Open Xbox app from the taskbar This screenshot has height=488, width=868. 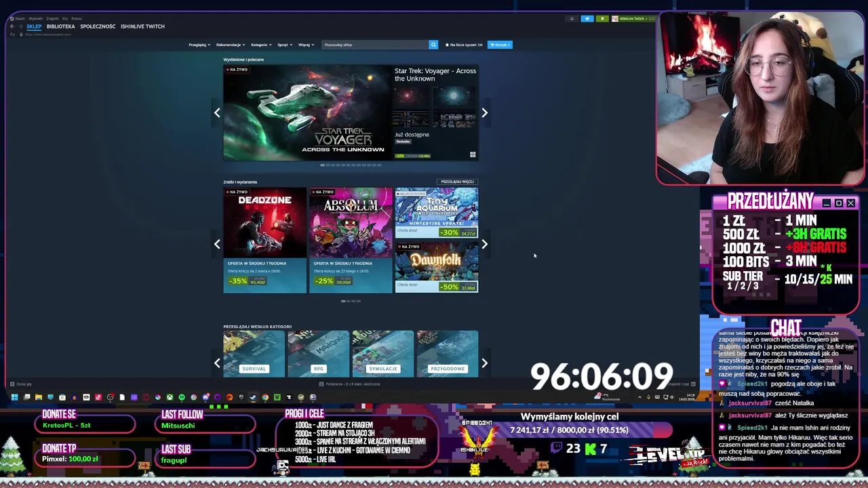pos(170,397)
